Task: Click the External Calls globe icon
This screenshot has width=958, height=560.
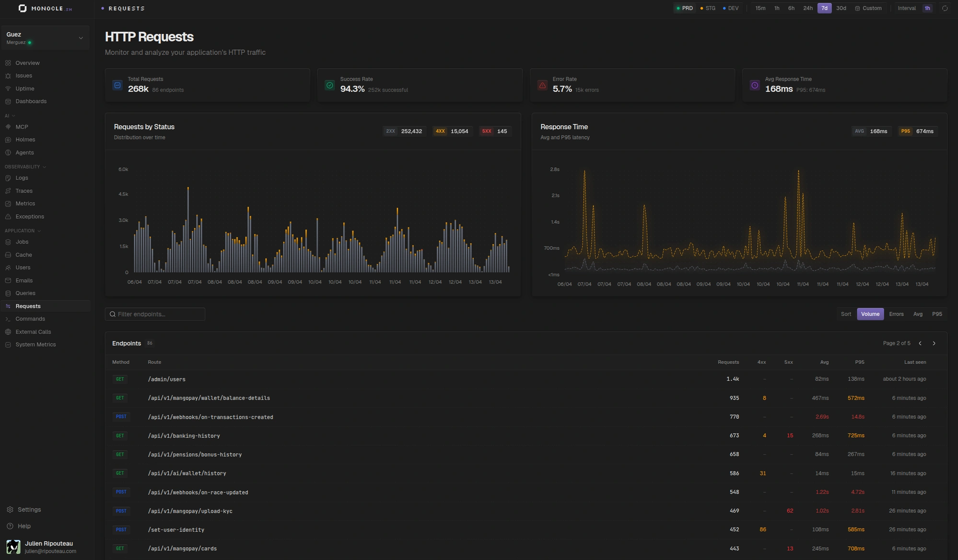Action: [x=8, y=332]
